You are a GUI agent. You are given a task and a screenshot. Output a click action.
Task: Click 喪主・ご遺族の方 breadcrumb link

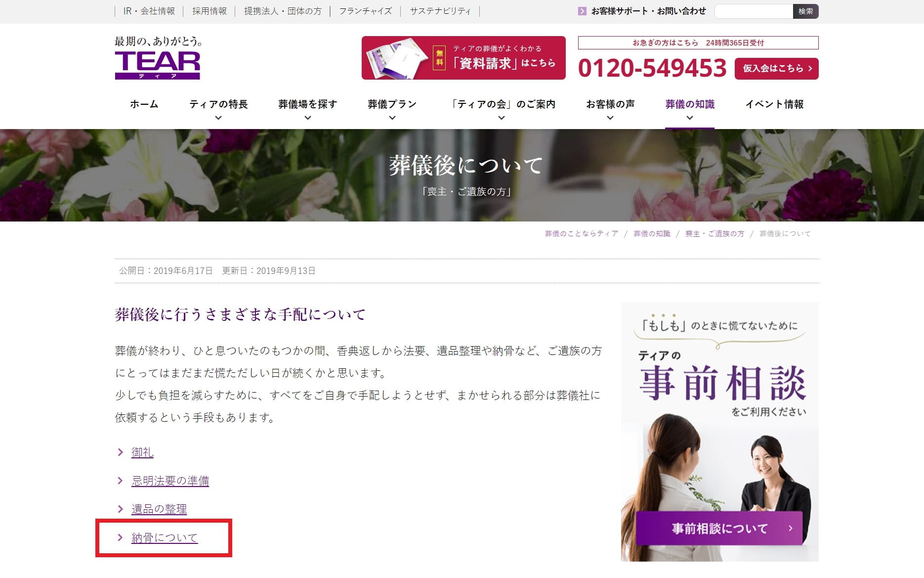tap(714, 234)
